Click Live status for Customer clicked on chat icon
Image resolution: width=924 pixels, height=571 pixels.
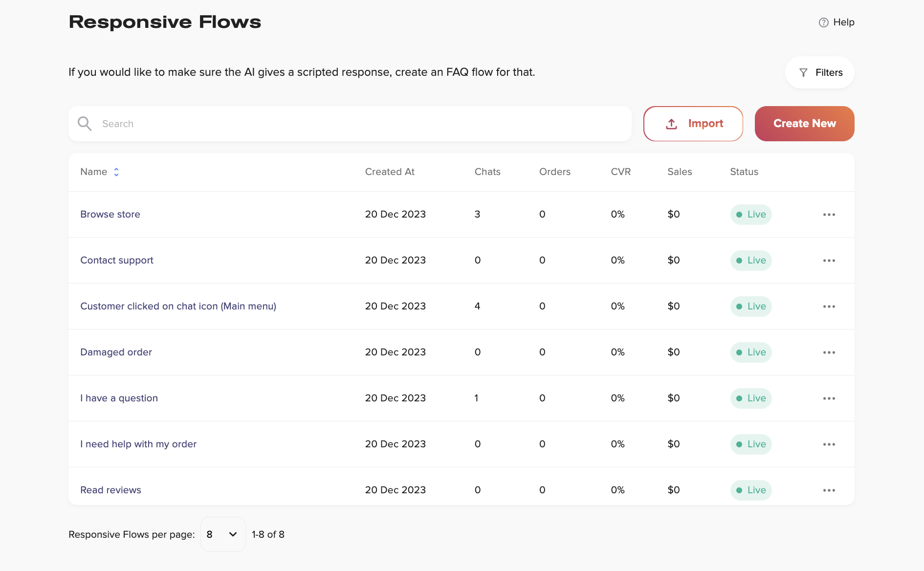[x=751, y=307]
